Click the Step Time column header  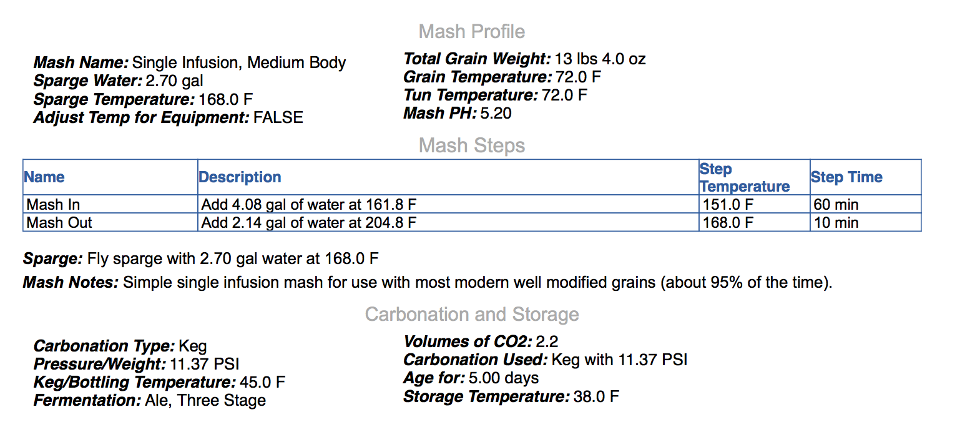click(x=846, y=177)
